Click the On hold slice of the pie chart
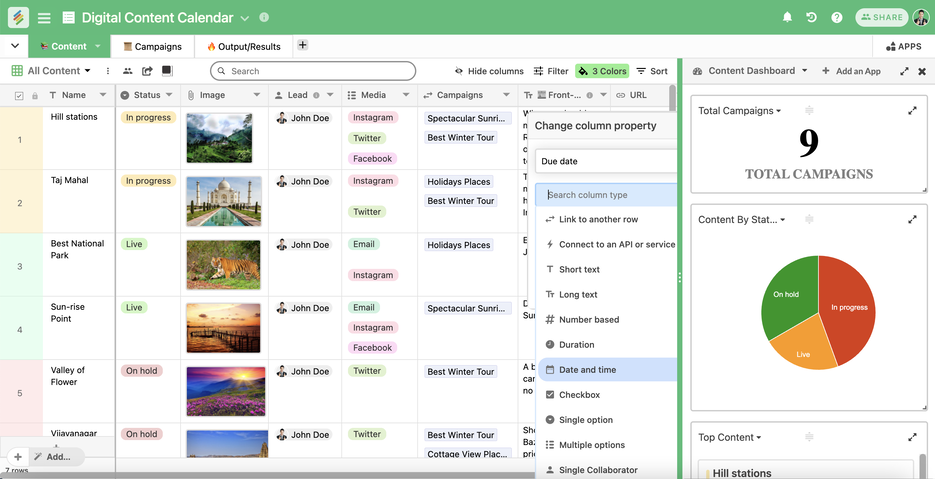The image size is (935, 479). (787, 295)
